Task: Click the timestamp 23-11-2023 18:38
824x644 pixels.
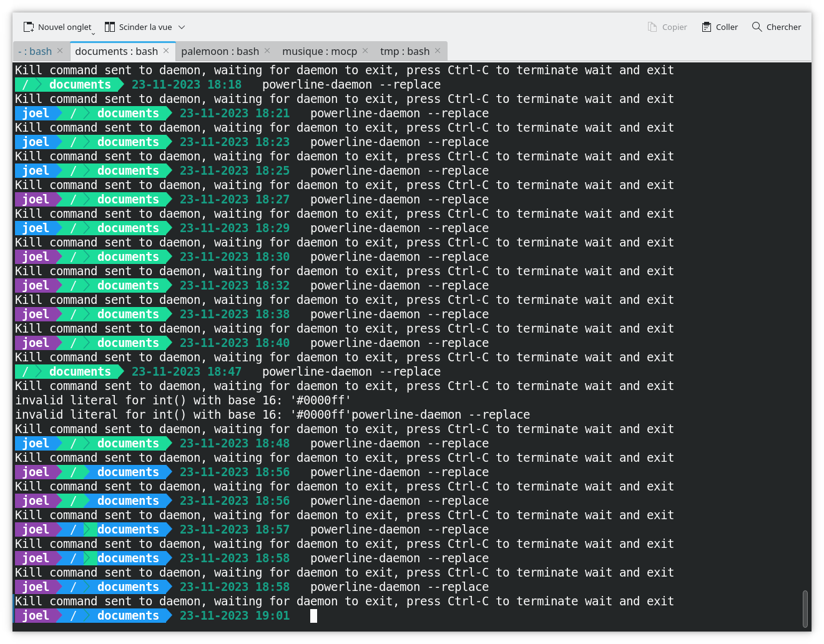Action: click(x=235, y=315)
